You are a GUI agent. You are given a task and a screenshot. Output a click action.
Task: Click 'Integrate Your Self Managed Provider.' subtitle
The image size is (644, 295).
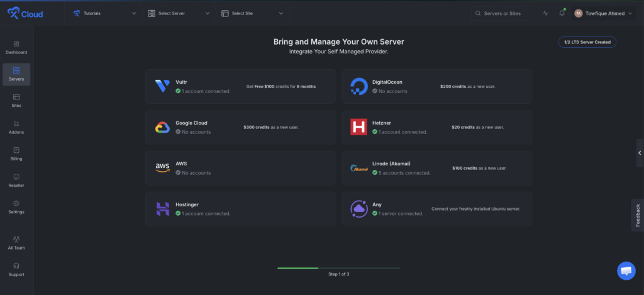(339, 52)
